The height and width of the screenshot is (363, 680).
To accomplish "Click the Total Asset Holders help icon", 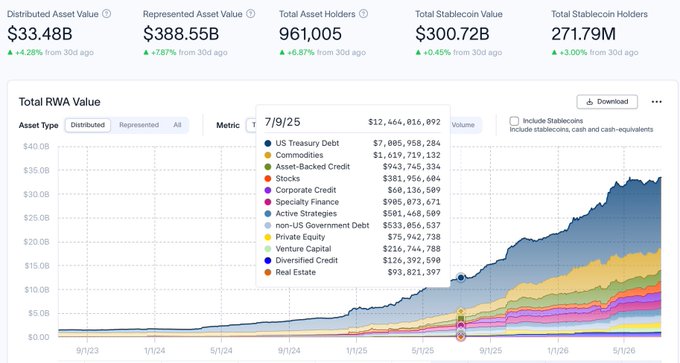I will tap(363, 14).
